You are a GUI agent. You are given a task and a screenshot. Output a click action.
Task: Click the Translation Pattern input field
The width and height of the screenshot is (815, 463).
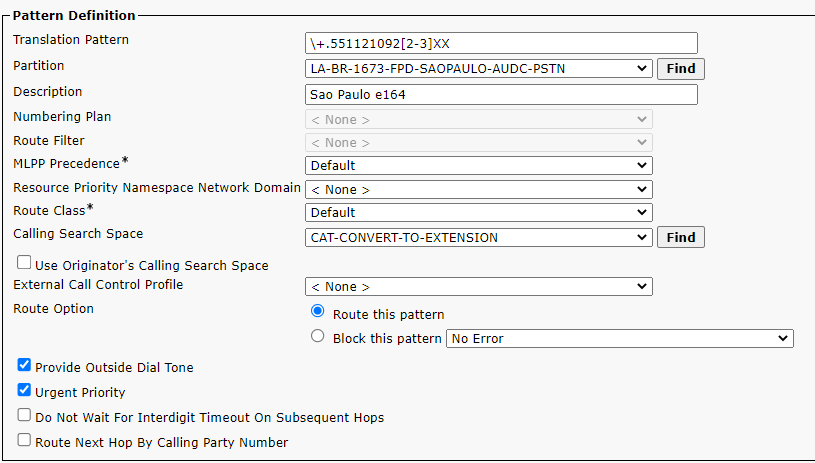[x=500, y=43]
